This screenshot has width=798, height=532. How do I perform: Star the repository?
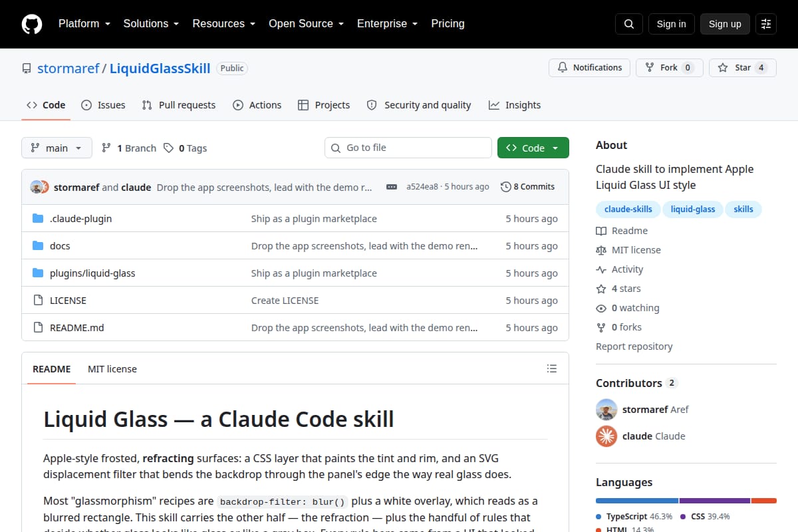pyautogui.click(x=742, y=68)
